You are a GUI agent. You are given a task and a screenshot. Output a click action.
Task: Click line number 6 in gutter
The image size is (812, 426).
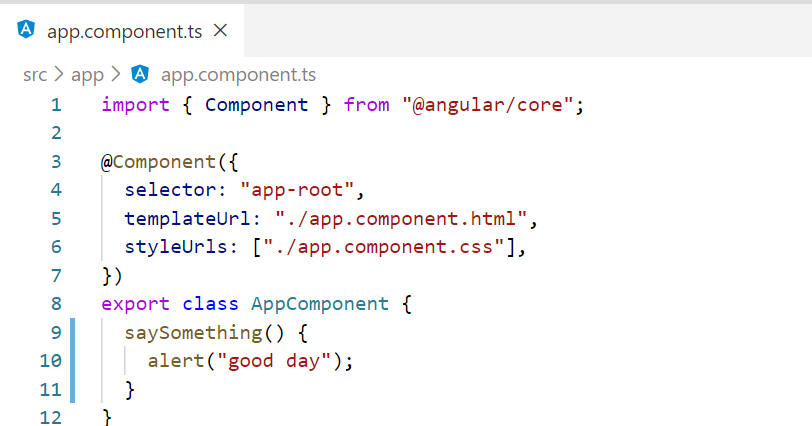56,247
